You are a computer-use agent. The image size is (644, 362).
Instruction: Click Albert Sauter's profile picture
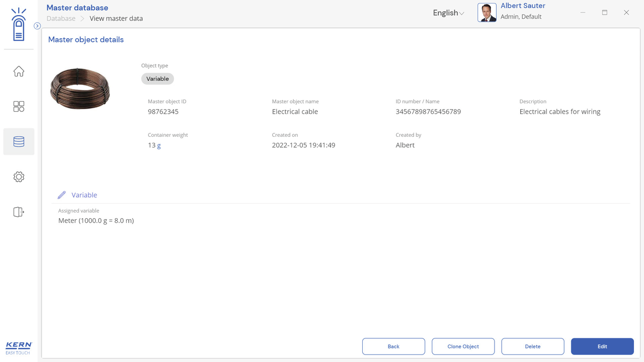487,13
